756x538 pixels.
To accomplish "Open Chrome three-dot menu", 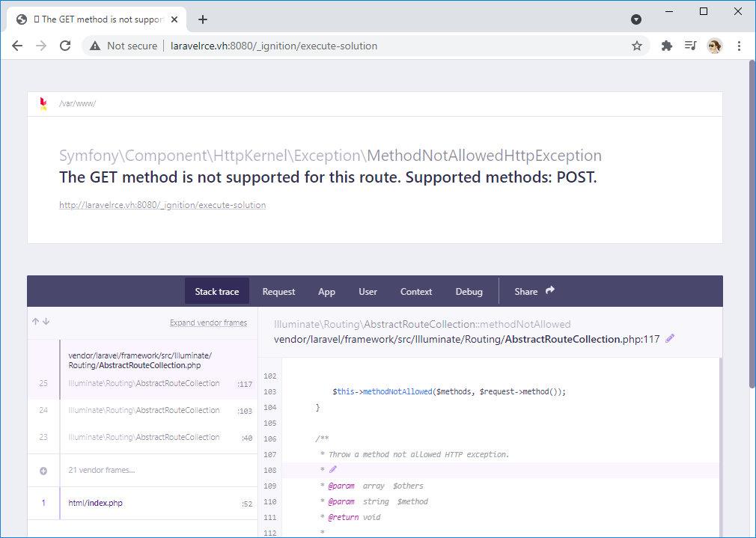I will [x=739, y=46].
